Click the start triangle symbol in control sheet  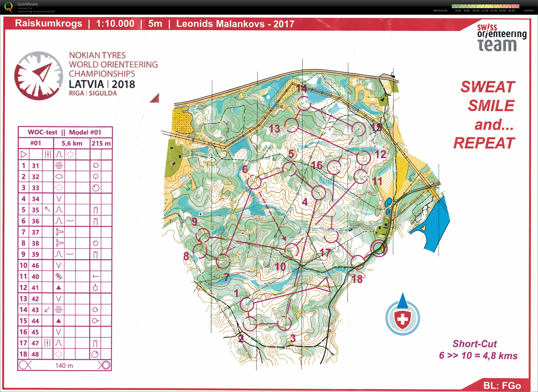(x=24, y=155)
